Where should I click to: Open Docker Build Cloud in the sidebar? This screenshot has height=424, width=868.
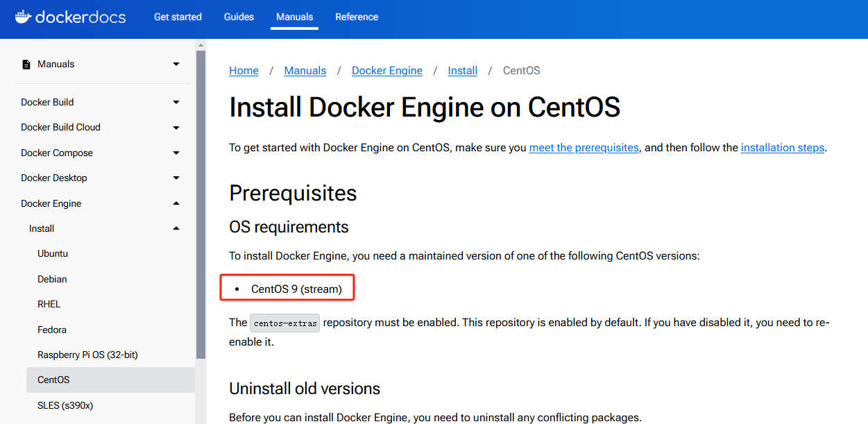pos(60,127)
